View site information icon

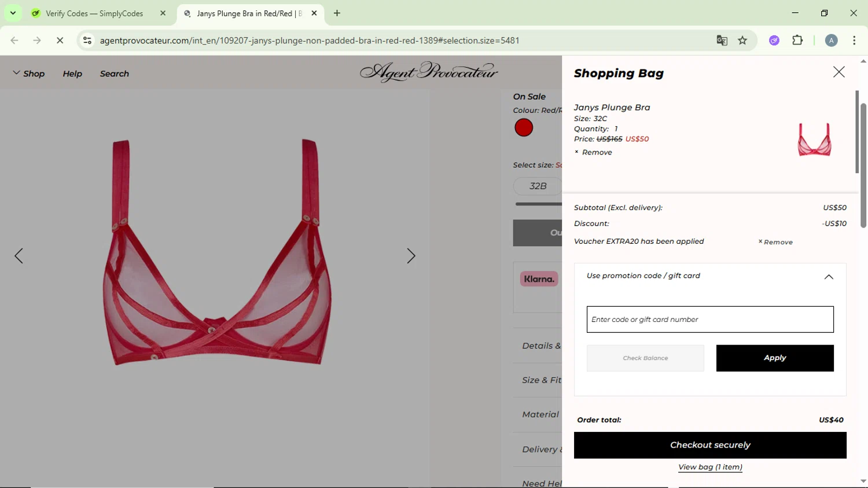pos(87,41)
